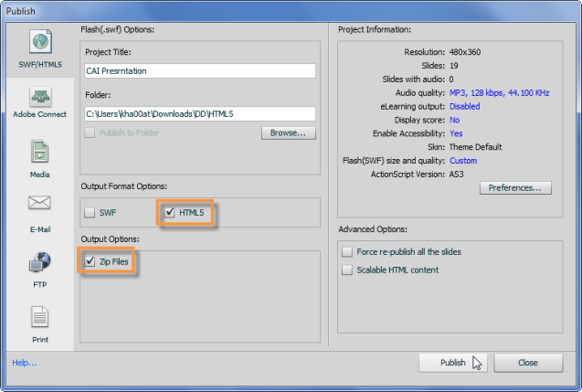This screenshot has height=392, width=582.
Task: Choose the Media filmstrip icon
Action: click(39, 151)
